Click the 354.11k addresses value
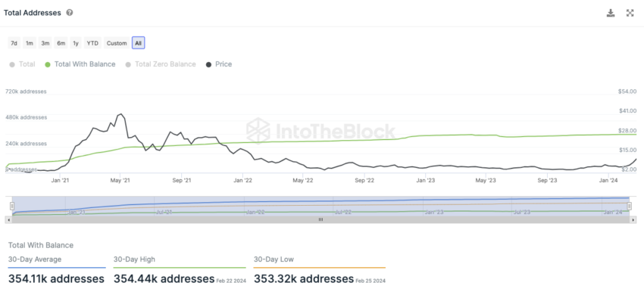The image size is (644, 295). coord(56,279)
